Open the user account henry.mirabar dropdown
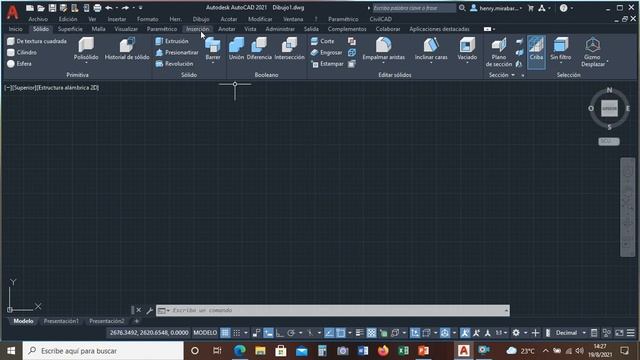Image resolution: width=640 pixels, height=360 pixels. point(496,8)
